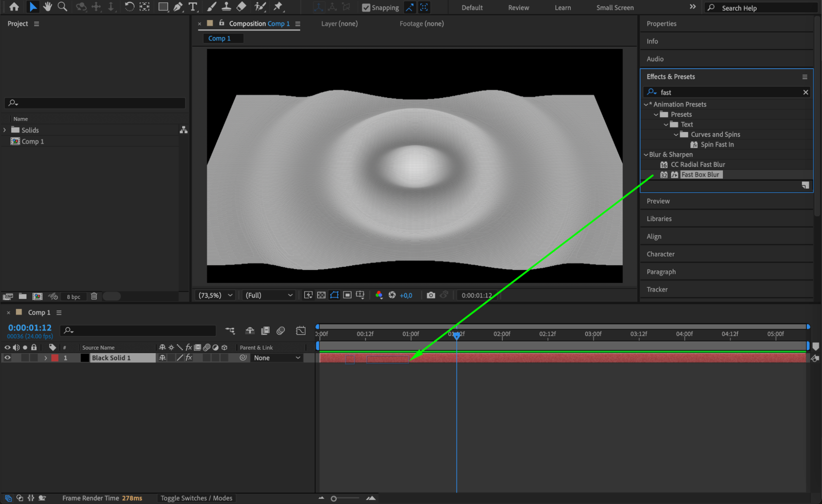Screen dimensions: 822x504
Task: Hide the Black Solid 1 layer
Action: click(x=7, y=358)
